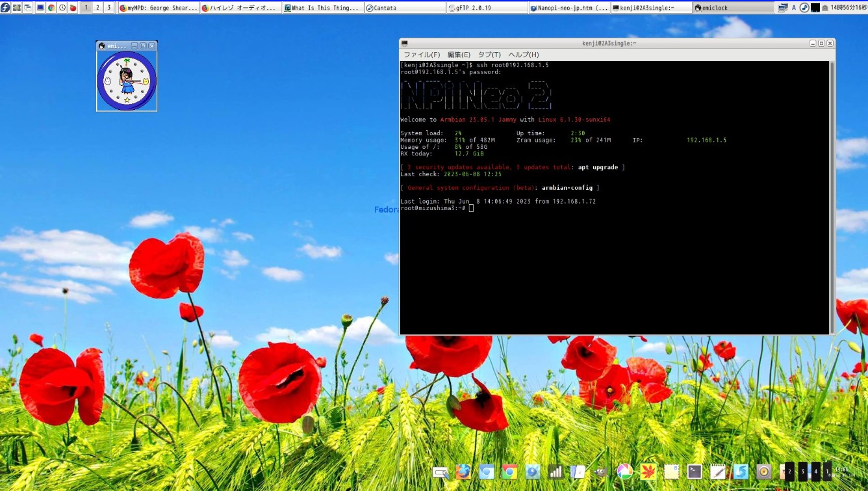Viewport: 868px width, 491px height.
Task: Switch to workspace 2 in the top panel
Action: point(97,7)
